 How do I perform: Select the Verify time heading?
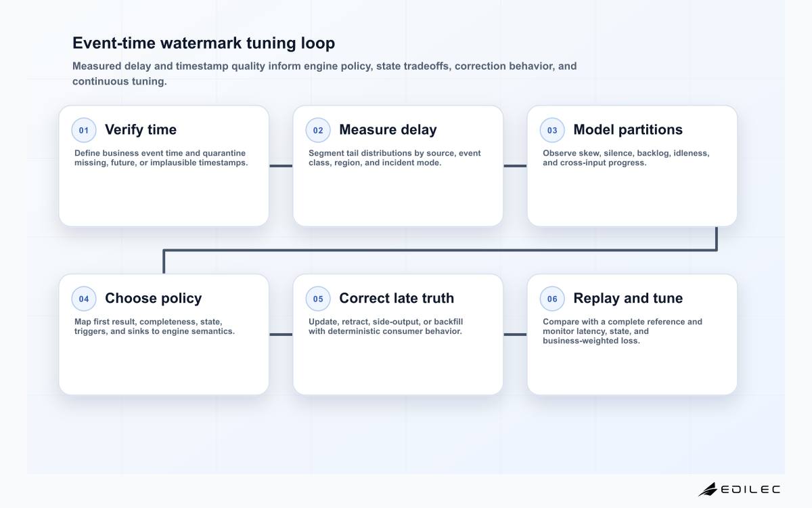pos(141,130)
